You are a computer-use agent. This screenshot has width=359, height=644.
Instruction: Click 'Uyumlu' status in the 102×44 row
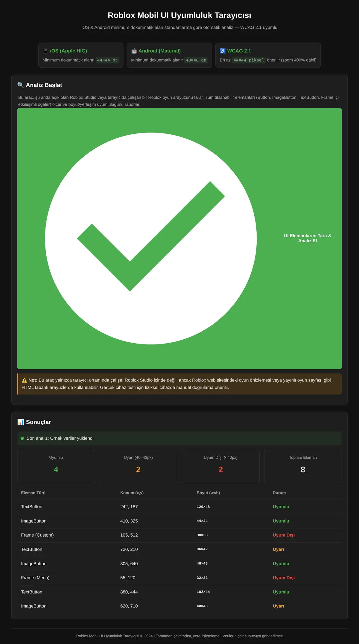[281, 592]
